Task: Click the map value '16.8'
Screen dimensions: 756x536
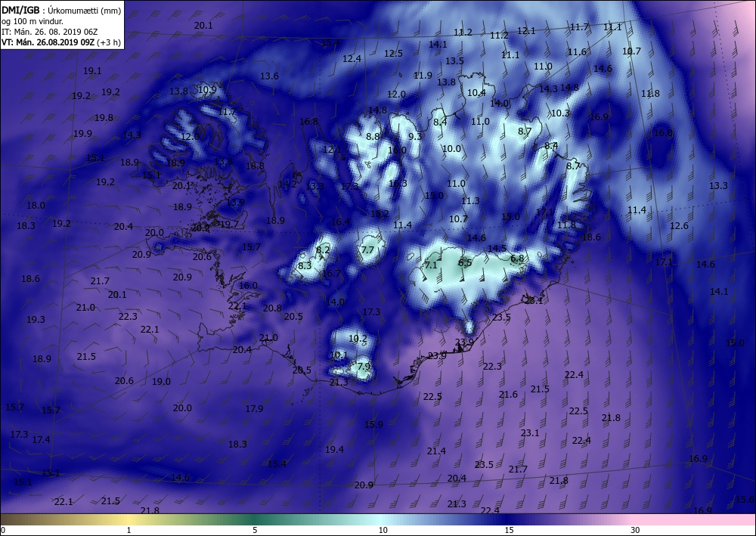Action: pos(308,122)
